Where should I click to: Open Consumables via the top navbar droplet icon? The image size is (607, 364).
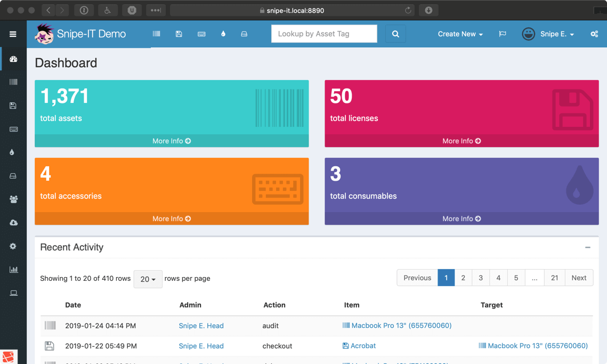223,34
